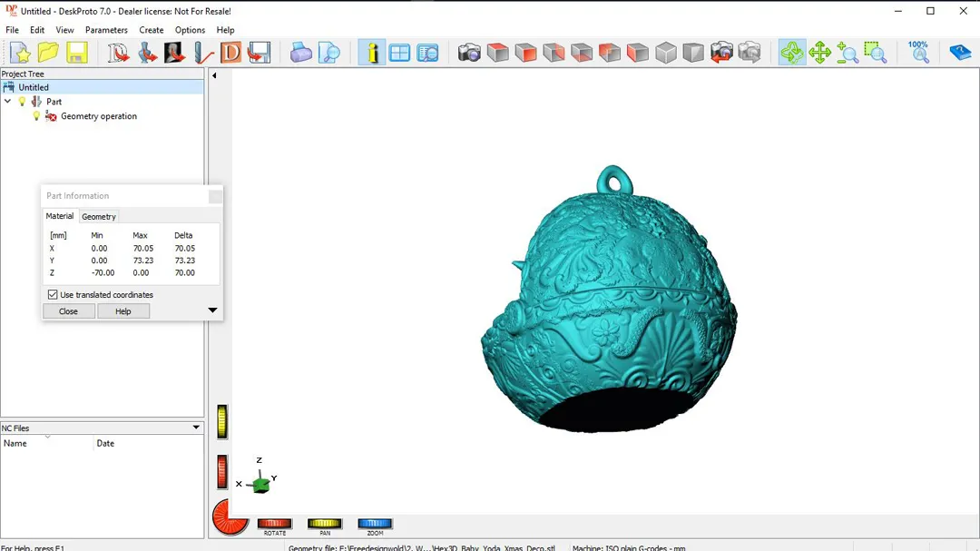Click the Close button in Part Information
This screenshot has width=980, height=551.
pos(68,311)
